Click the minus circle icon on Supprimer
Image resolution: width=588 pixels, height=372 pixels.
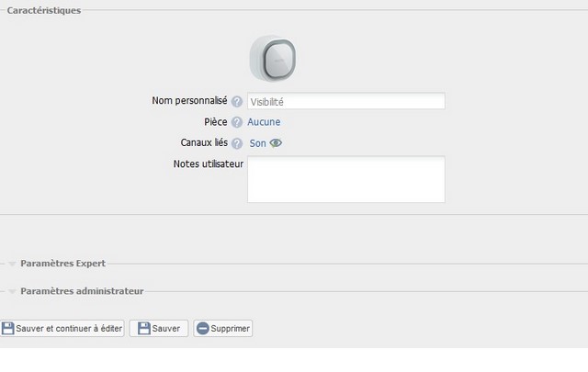pos(202,329)
